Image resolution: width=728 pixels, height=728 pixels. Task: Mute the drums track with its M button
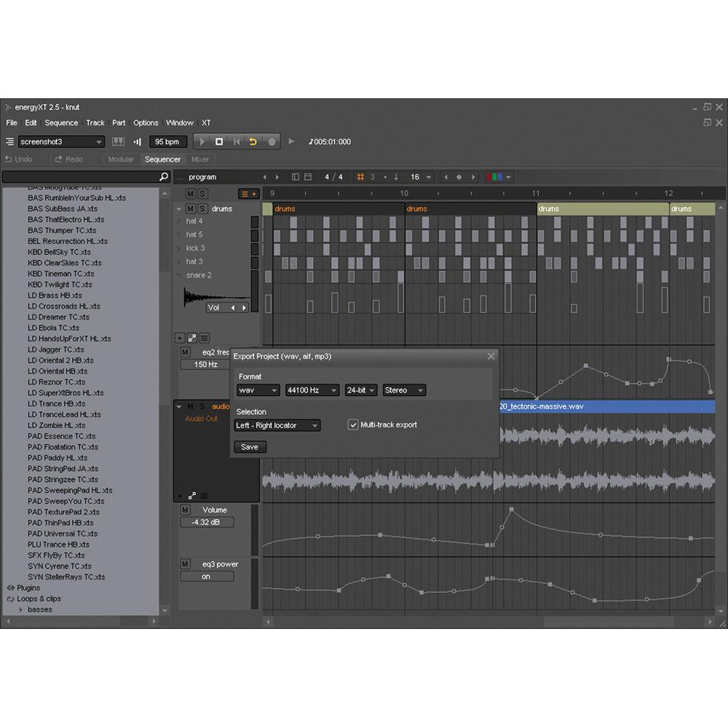point(191,209)
